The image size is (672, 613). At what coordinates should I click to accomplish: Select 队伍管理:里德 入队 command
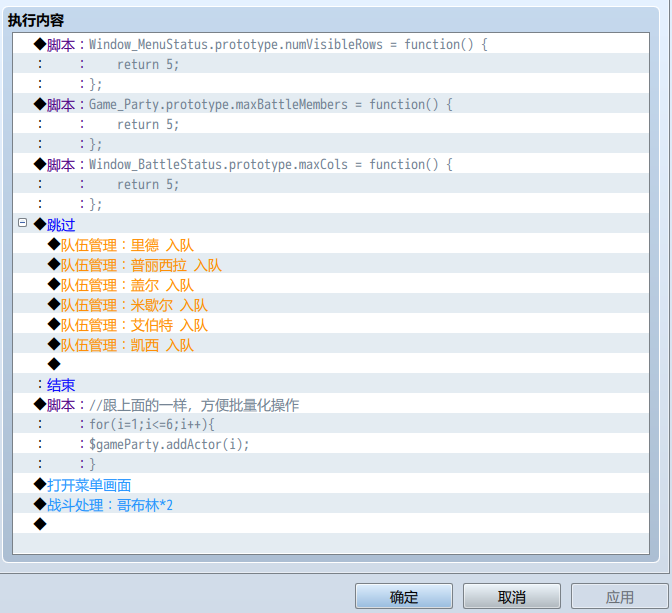pos(331,243)
